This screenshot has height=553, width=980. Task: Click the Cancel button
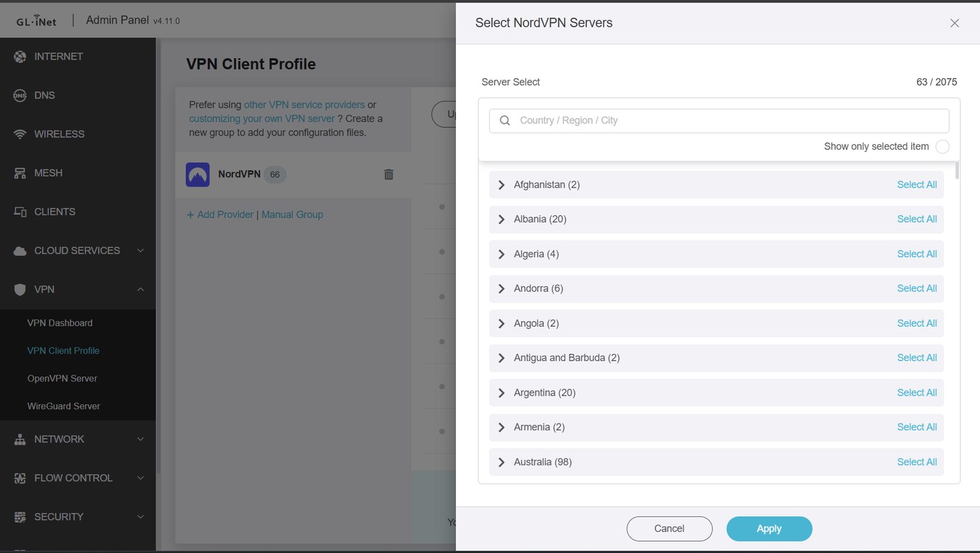[x=669, y=528]
